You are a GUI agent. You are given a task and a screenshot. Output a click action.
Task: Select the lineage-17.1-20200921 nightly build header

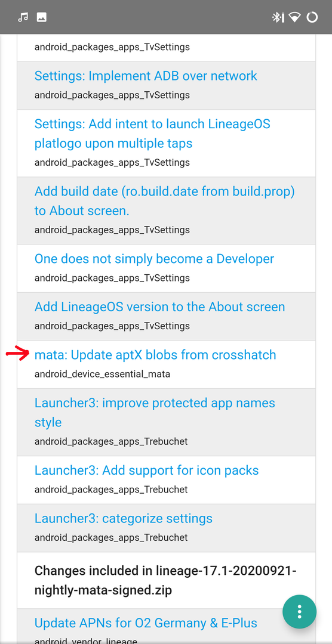(165, 581)
